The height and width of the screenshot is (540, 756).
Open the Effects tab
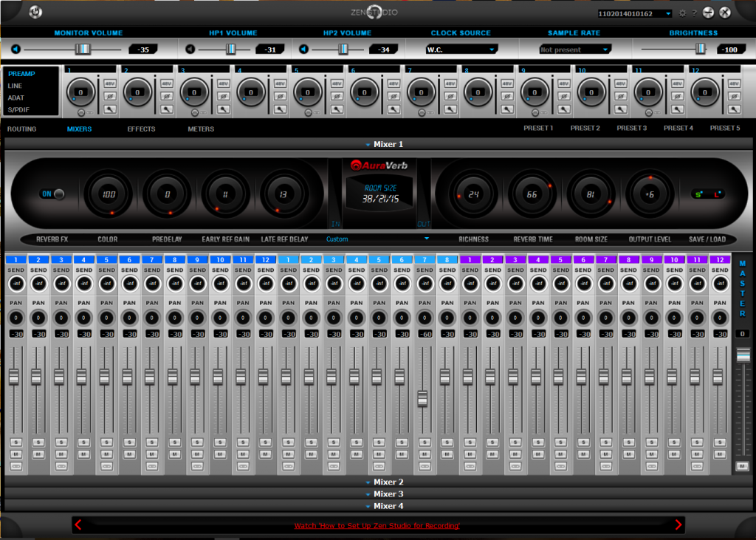(141, 129)
